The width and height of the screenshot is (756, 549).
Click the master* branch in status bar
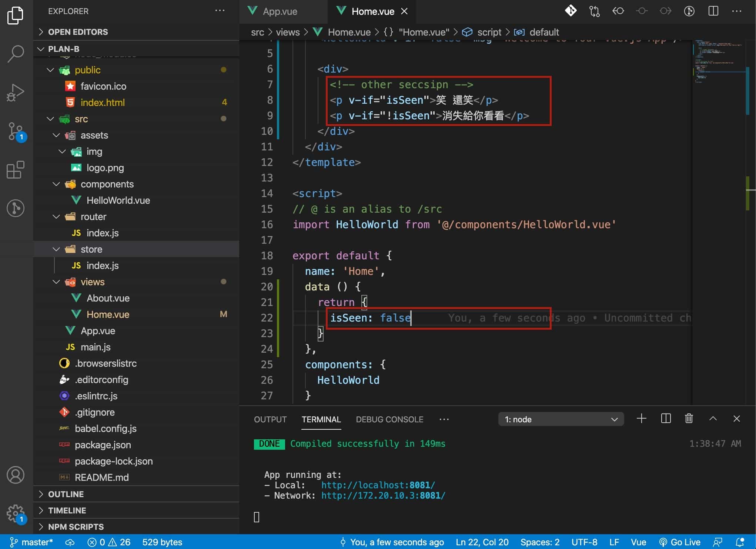coord(32,542)
